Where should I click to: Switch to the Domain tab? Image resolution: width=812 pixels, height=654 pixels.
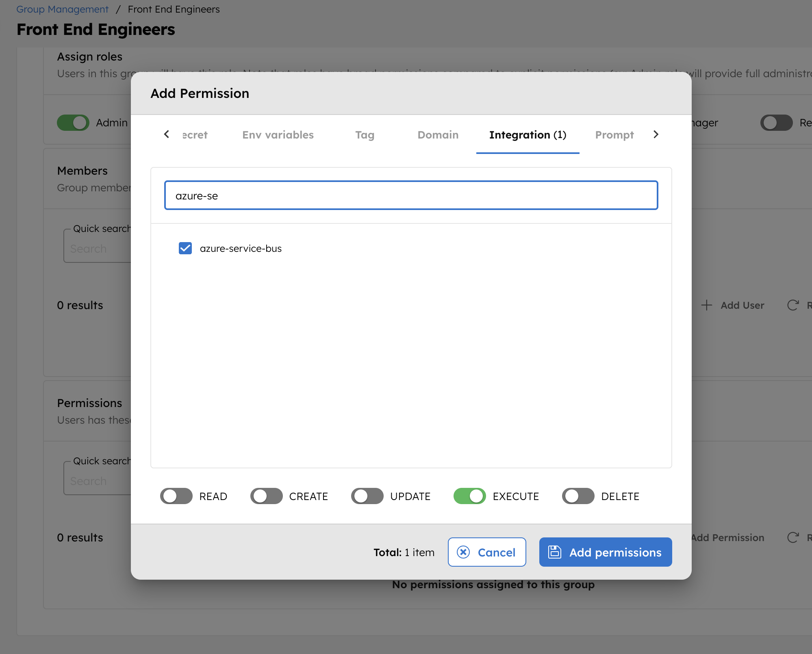pos(438,135)
